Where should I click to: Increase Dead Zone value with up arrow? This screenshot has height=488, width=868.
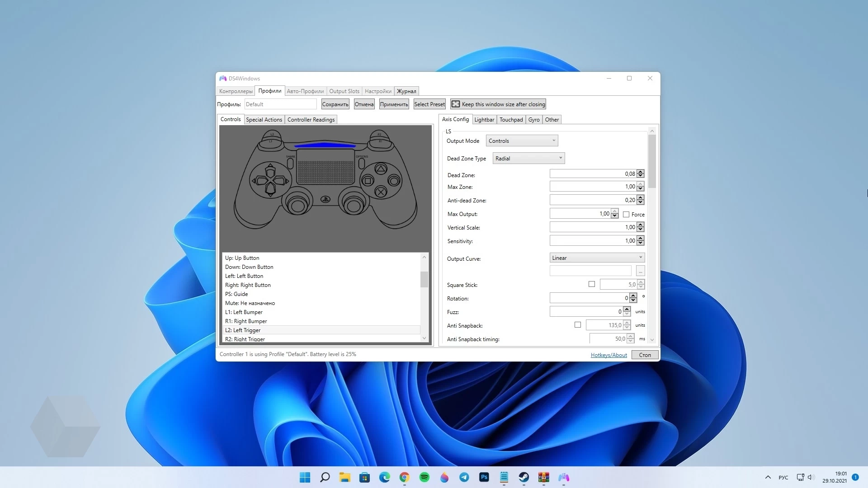tap(641, 172)
